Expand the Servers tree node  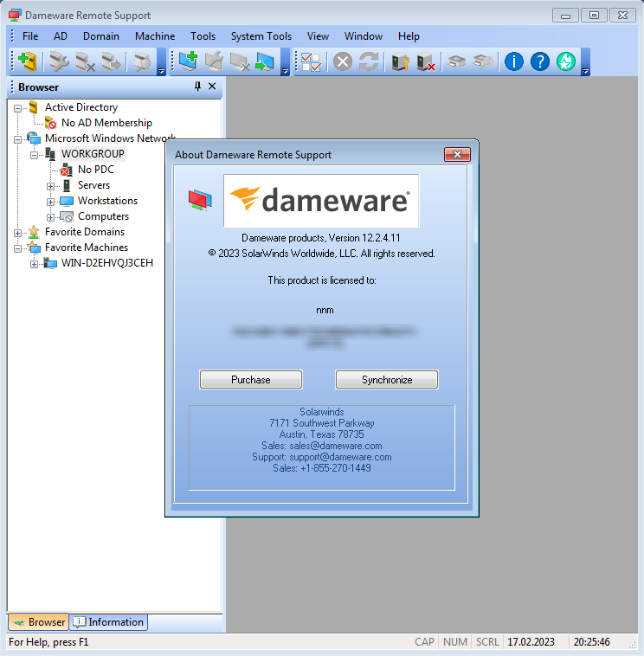tap(51, 186)
